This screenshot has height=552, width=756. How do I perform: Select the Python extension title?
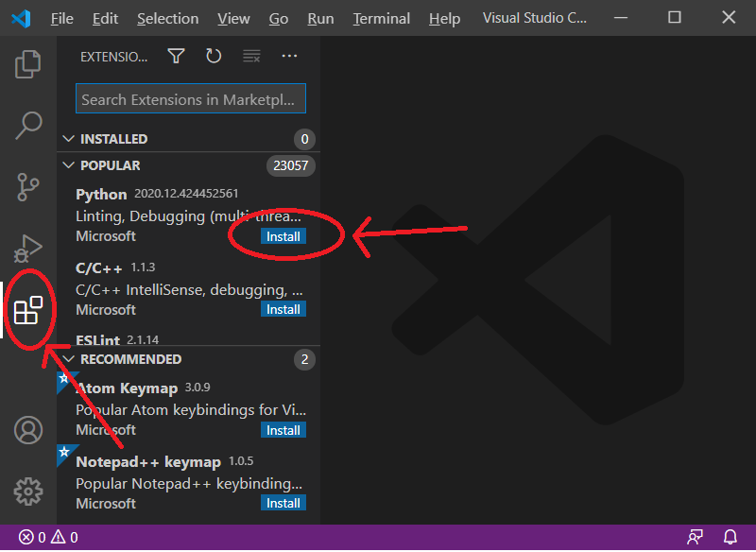coord(101,195)
